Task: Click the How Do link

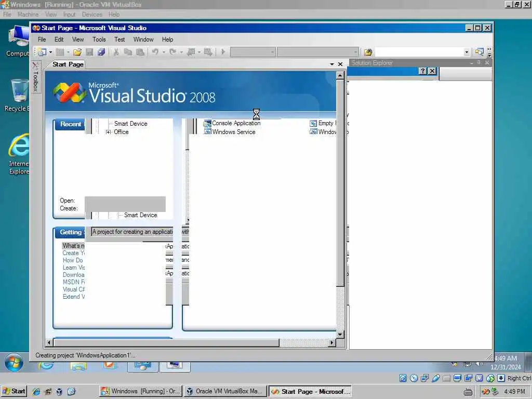Action: pos(73,260)
